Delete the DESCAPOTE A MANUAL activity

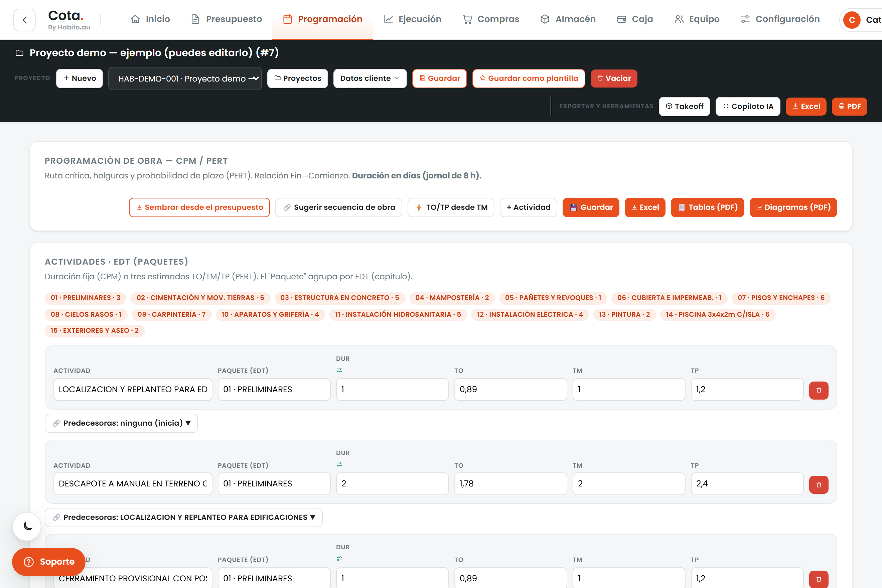click(x=819, y=485)
